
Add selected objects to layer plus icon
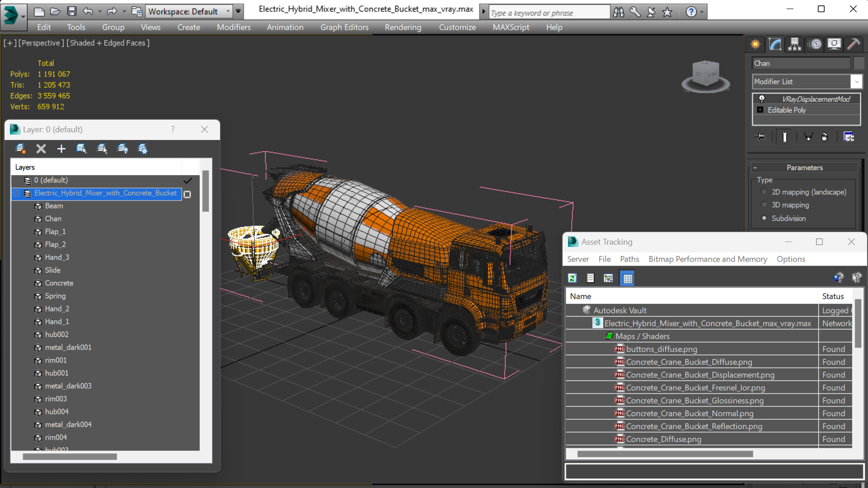point(61,149)
